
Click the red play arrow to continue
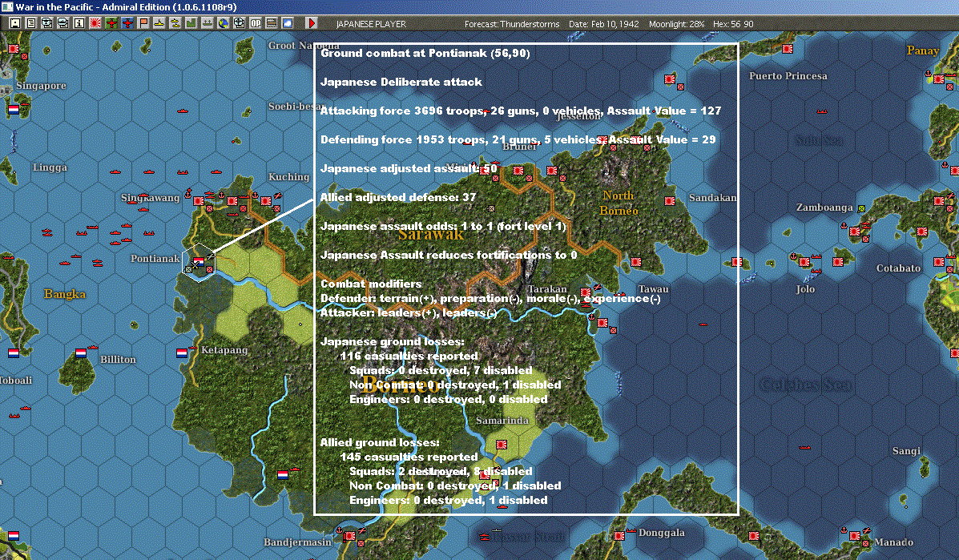(x=312, y=23)
